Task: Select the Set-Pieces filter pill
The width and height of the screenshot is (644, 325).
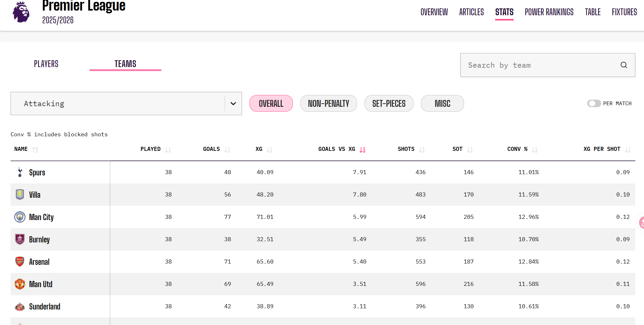Action: 389,103
